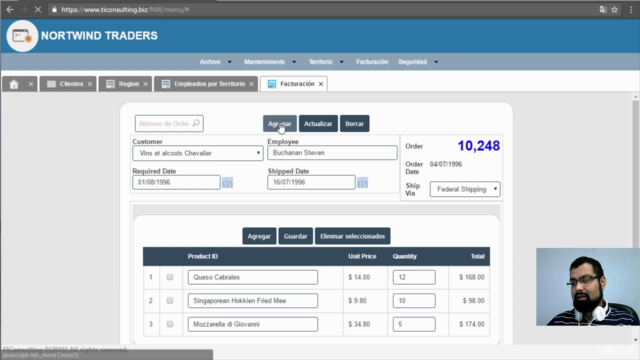The height and width of the screenshot is (360, 640).
Task: Close the Region tab
Action: [x=145, y=84]
